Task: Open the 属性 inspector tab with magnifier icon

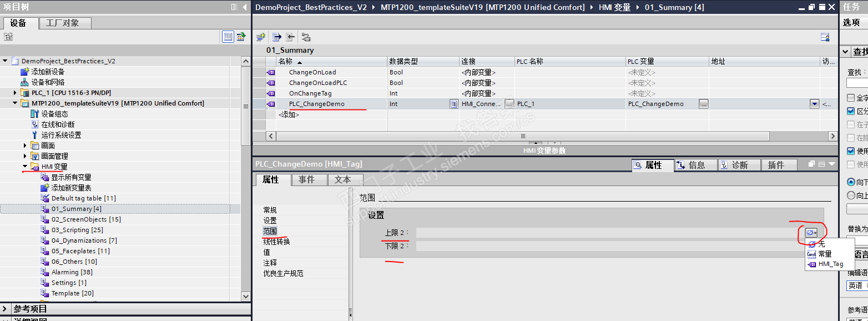Action: click(653, 165)
